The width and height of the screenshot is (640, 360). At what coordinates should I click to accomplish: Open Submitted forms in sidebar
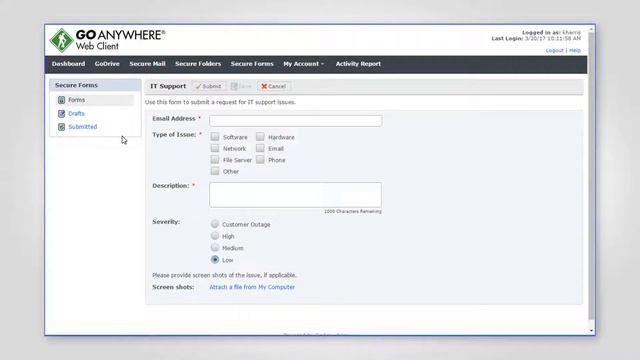[82, 127]
